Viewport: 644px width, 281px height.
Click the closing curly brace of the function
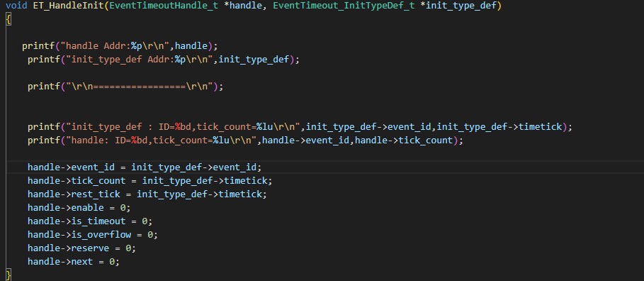[9, 275]
